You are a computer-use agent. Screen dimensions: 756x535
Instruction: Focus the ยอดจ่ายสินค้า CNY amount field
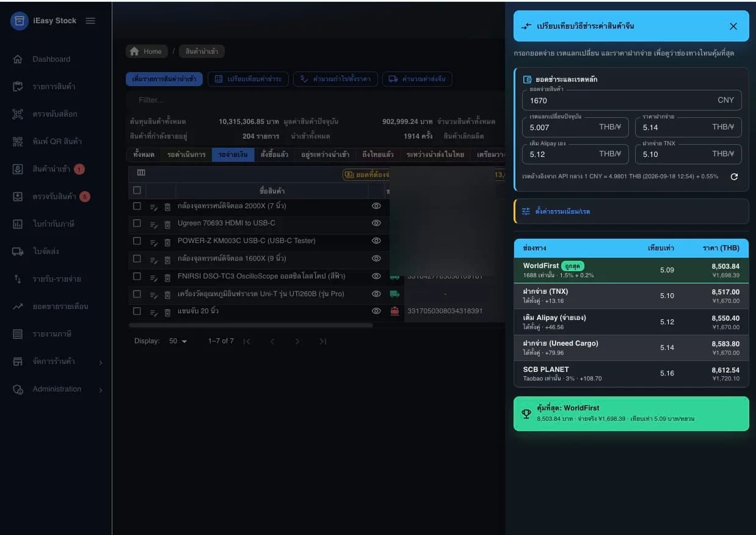(632, 100)
